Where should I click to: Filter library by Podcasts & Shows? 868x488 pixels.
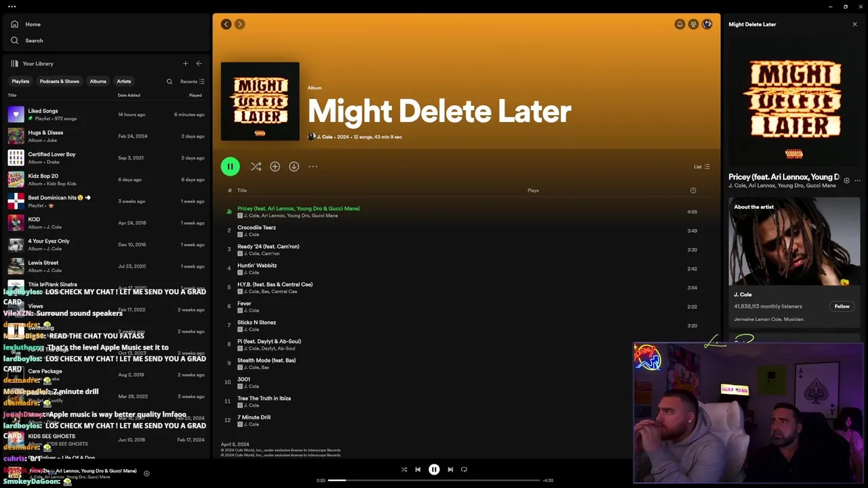pyautogui.click(x=59, y=81)
